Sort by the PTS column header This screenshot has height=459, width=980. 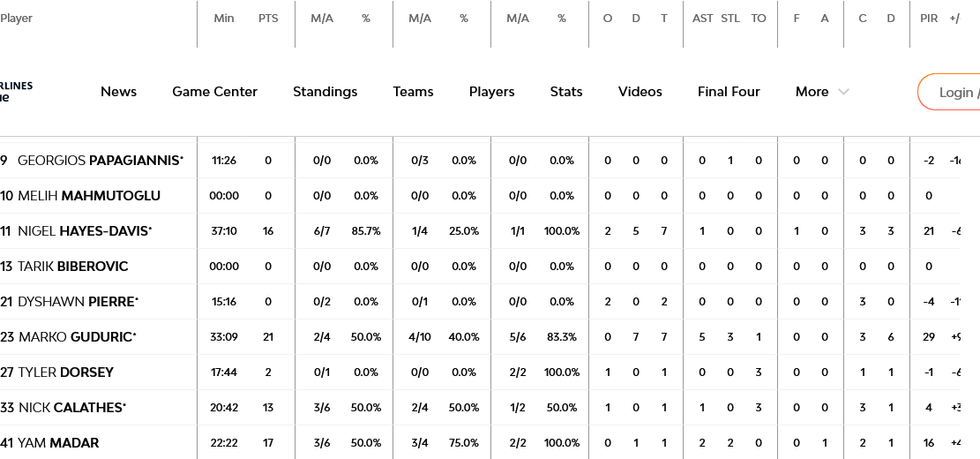[x=268, y=19]
